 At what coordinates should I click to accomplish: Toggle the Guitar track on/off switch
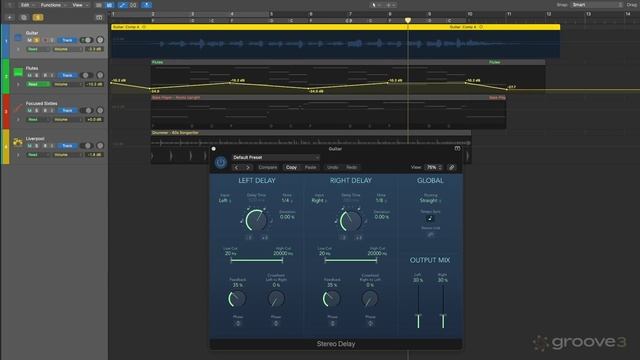pos(86,40)
